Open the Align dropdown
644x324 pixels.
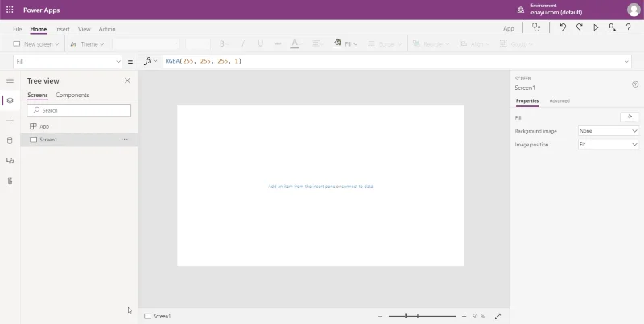[x=475, y=44]
